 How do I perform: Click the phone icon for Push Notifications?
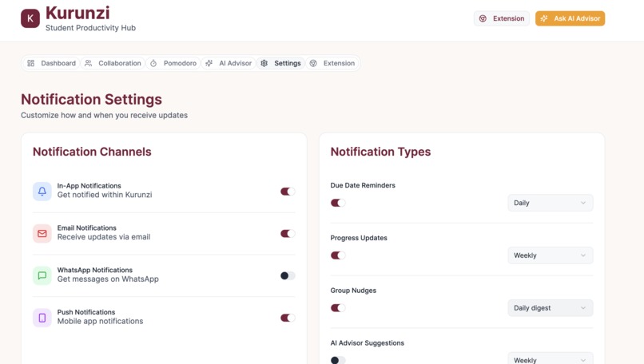click(42, 318)
